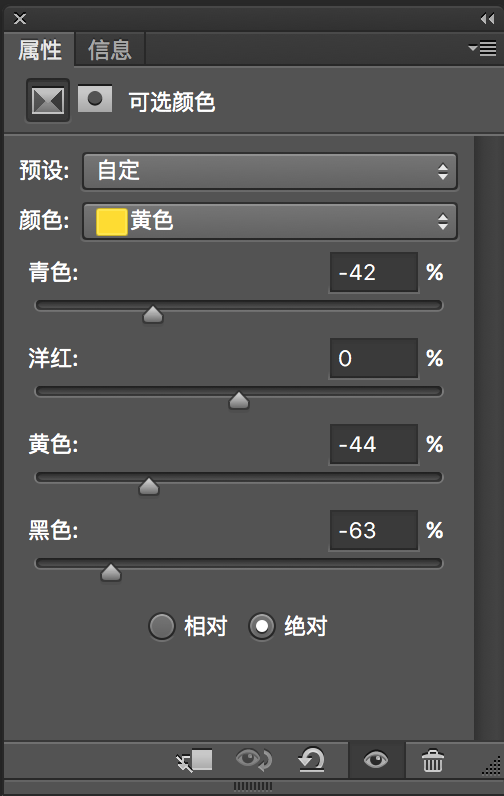Viewport: 504px width, 796px height.
Task: Click the layer mask icon
Action: click(x=95, y=98)
